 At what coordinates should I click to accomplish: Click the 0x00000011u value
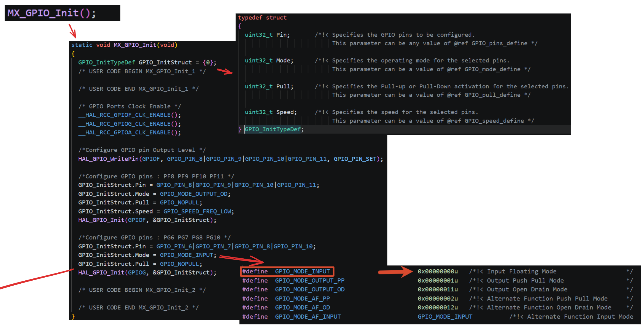[438, 289]
